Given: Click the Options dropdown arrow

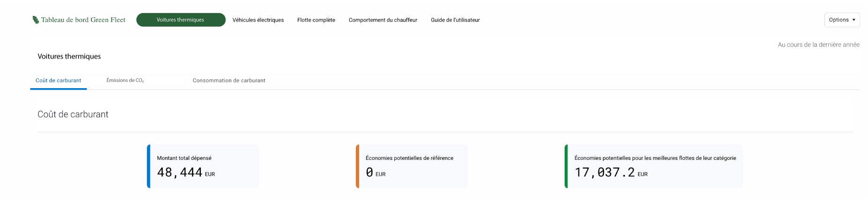Looking at the screenshot, I should coord(854,20).
